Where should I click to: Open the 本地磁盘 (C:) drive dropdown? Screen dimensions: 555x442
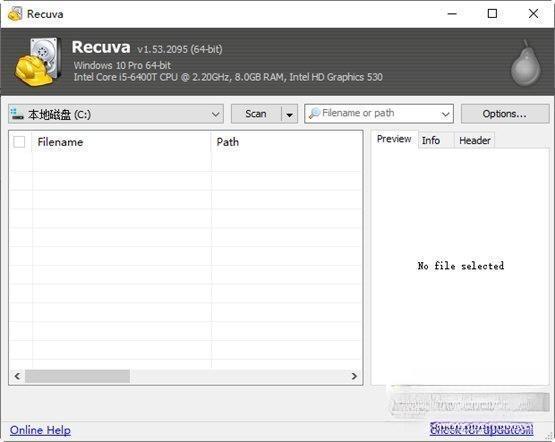(x=116, y=114)
